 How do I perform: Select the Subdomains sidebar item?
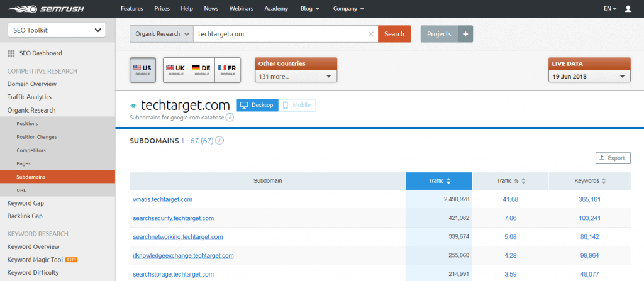(57, 177)
